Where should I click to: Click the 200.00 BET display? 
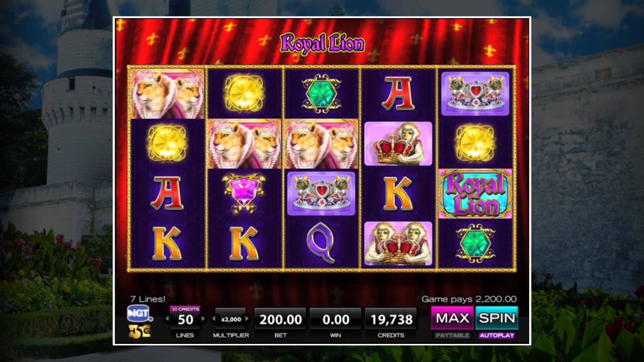coord(280,319)
